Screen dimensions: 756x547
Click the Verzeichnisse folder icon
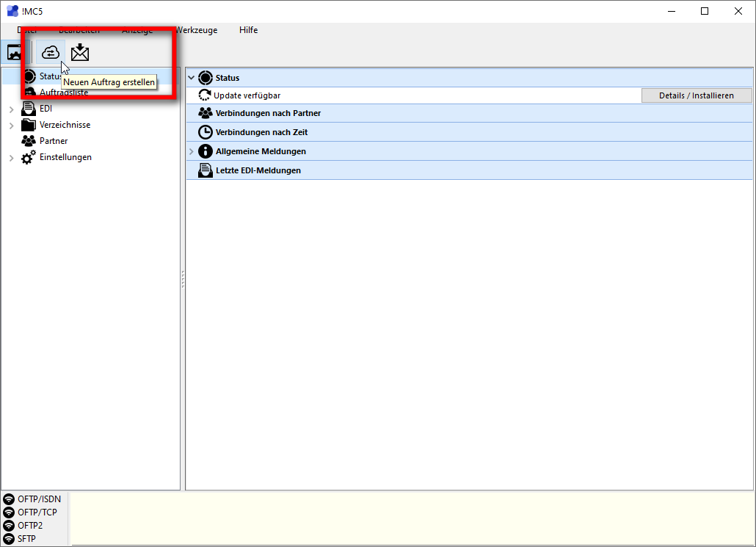pos(29,125)
